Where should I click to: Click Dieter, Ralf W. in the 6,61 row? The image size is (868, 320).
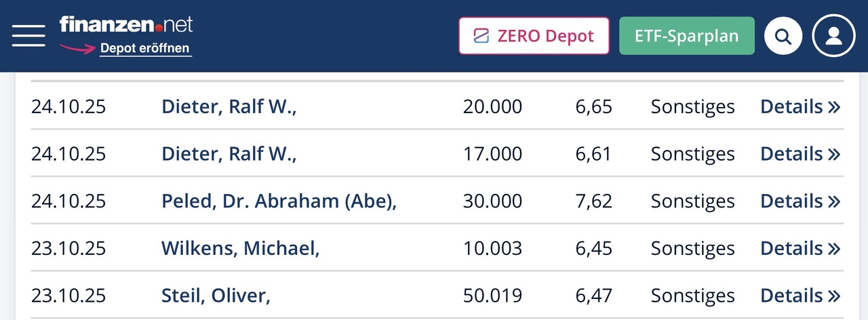[229, 154]
